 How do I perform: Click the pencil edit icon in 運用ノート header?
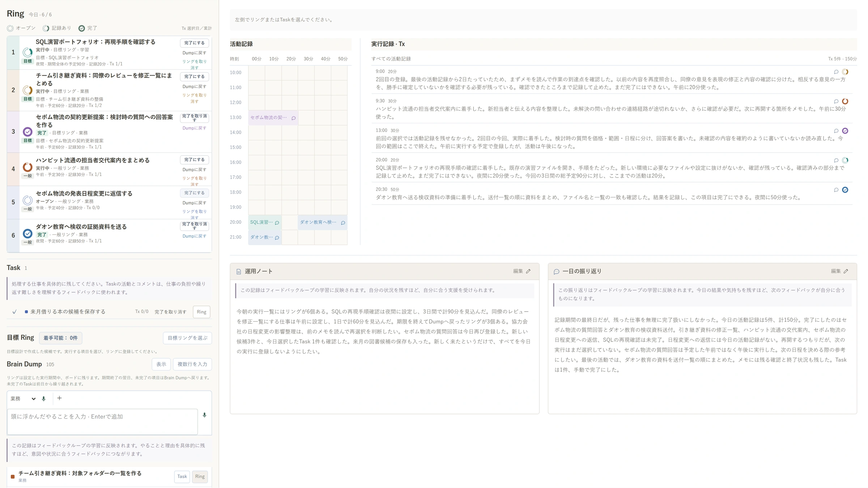528,271
